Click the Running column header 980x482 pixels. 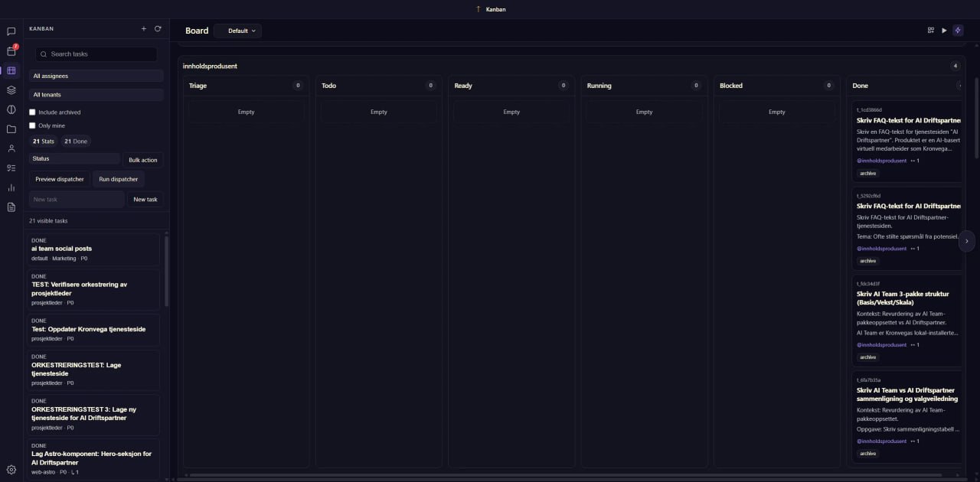644,86
